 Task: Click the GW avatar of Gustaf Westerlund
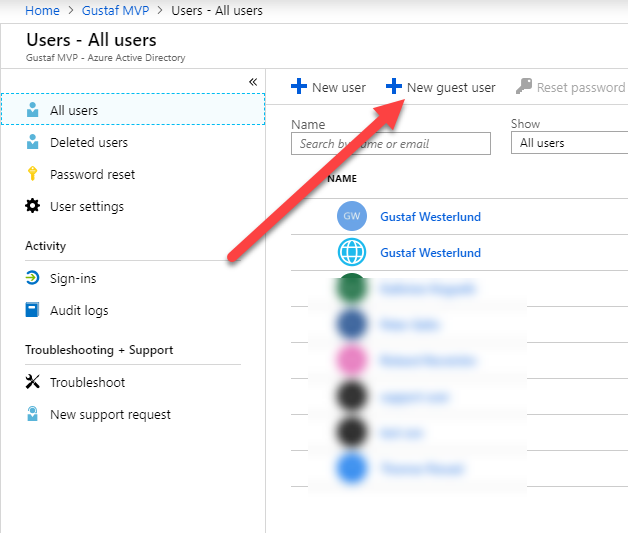tap(352, 216)
